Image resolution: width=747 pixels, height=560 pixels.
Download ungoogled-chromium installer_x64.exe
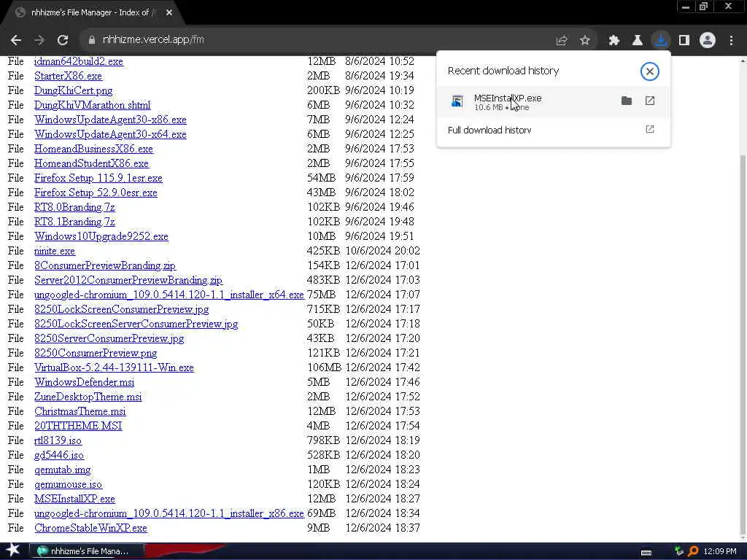[169, 295]
